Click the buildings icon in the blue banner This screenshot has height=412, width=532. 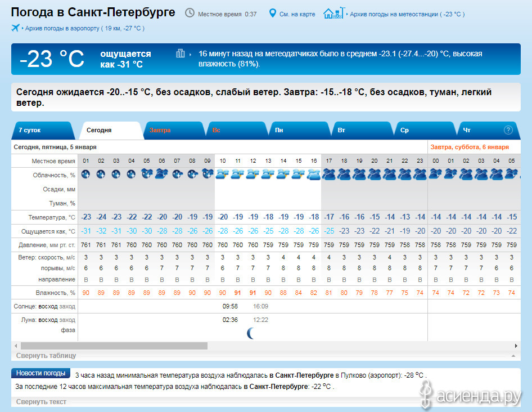(181, 53)
